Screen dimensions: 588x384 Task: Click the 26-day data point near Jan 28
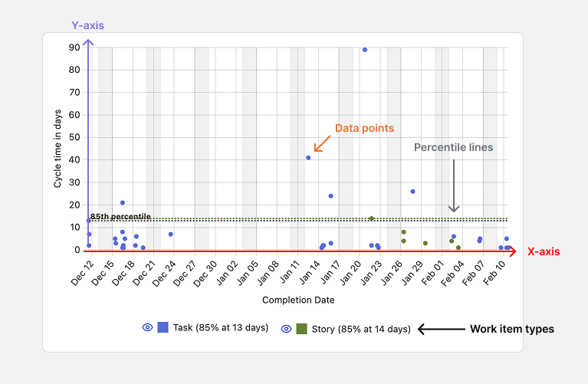coord(412,192)
